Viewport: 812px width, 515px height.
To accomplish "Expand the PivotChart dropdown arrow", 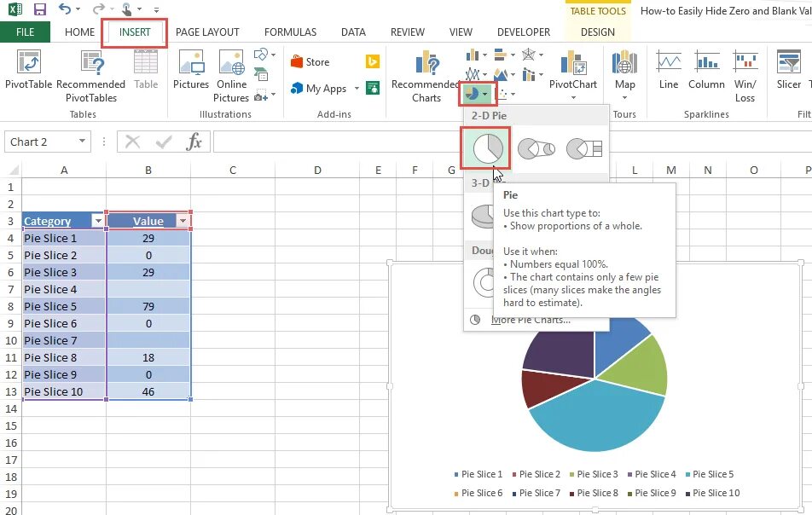I will coord(573,98).
